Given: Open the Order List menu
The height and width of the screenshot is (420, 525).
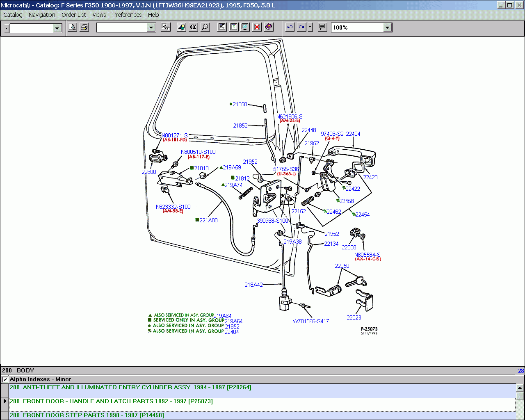Looking at the screenshot, I should click(x=74, y=15).
